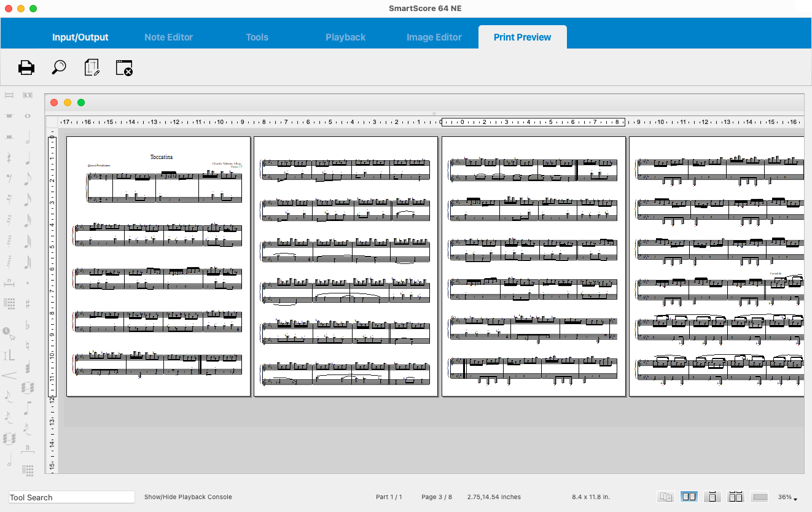Image resolution: width=812 pixels, height=512 pixels.
Task: Click the Toccatina title page thumbnail
Action: 158,266
